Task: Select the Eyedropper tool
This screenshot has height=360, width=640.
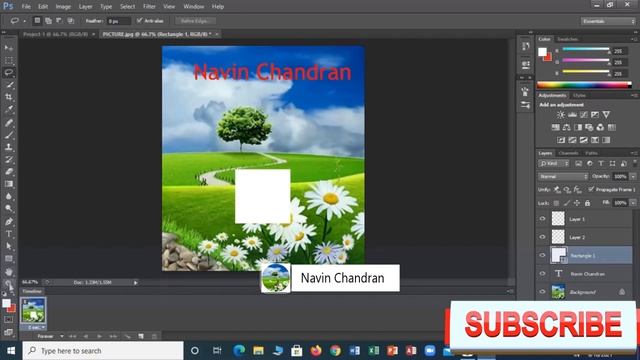Action: coord(9,109)
